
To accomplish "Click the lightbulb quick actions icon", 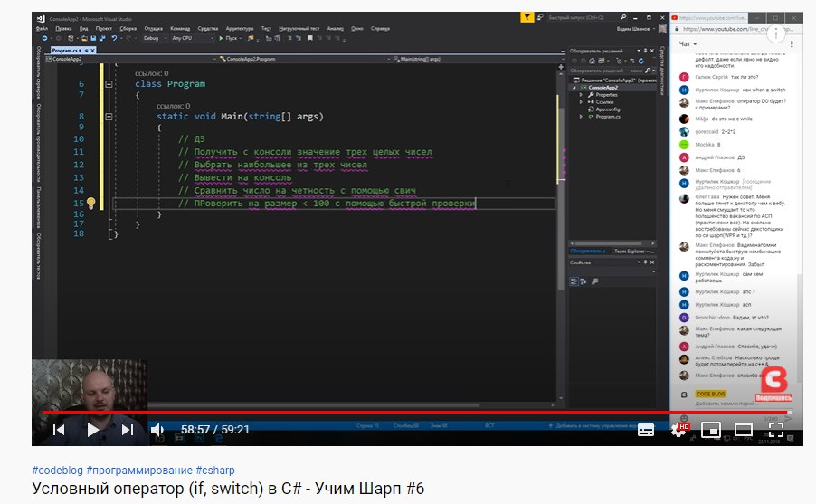I will (x=90, y=203).
